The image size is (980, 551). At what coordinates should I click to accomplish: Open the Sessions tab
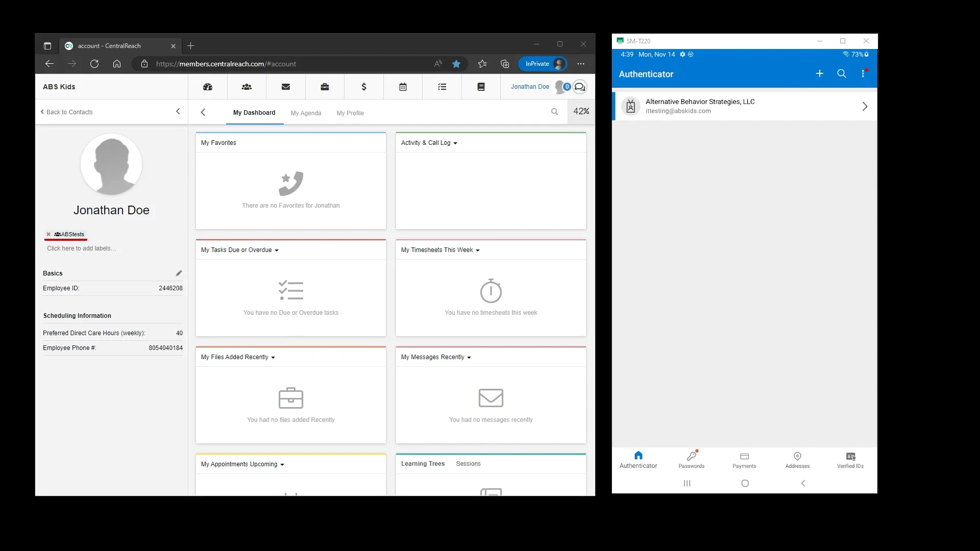468,464
